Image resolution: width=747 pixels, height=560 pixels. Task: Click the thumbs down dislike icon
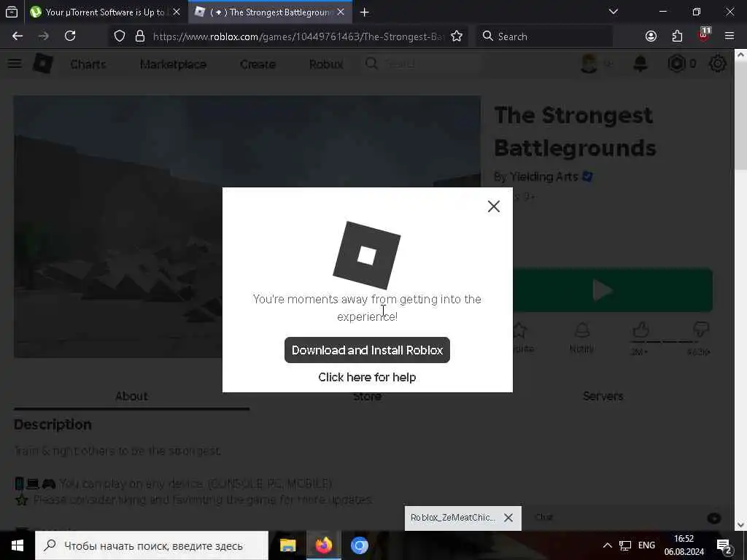point(701,329)
